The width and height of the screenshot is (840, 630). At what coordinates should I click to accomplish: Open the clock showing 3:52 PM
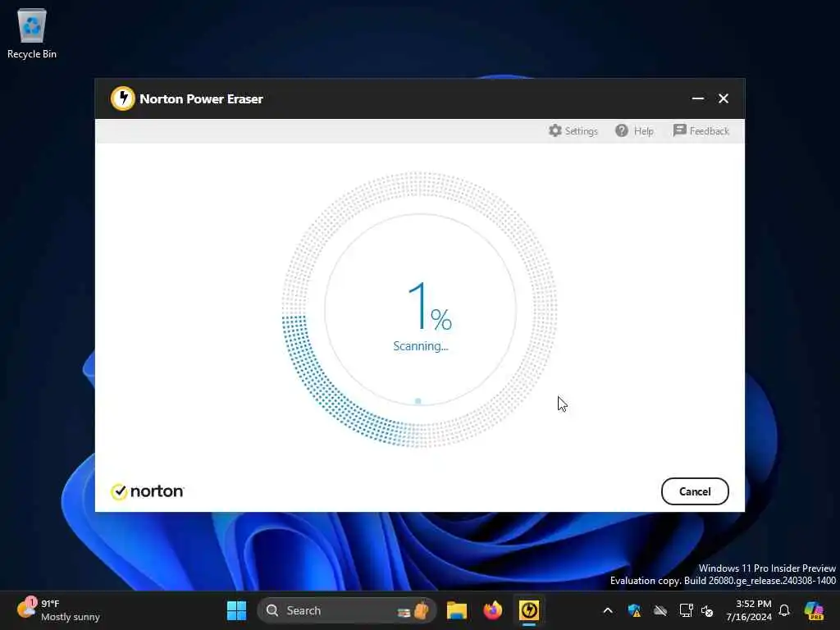[748, 610]
